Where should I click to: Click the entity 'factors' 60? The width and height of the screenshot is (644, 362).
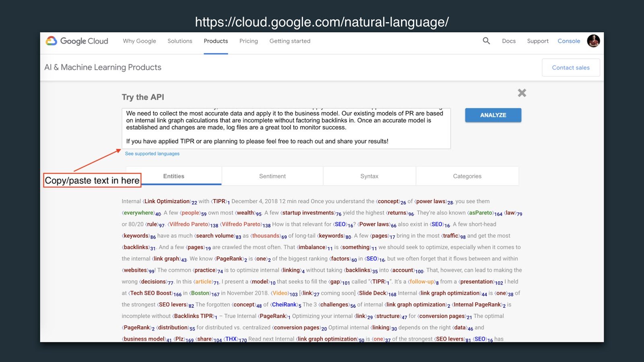click(x=343, y=259)
